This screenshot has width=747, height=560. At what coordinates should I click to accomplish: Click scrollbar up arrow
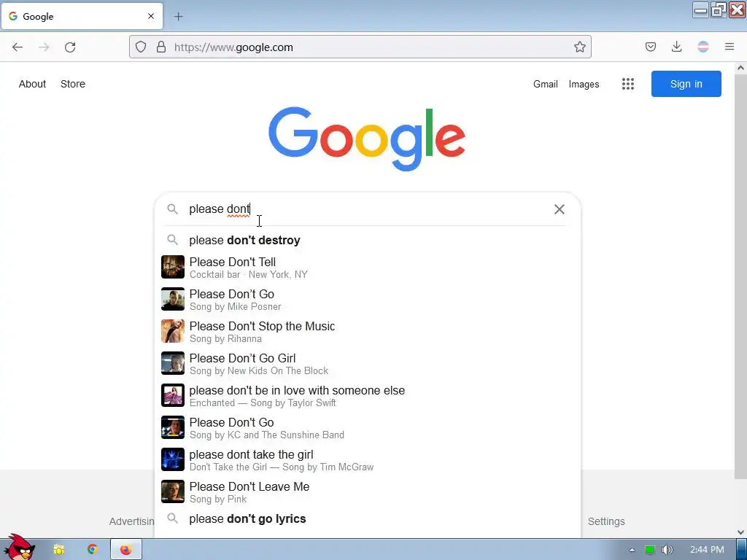pyautogui.click(x=740, y=68)
